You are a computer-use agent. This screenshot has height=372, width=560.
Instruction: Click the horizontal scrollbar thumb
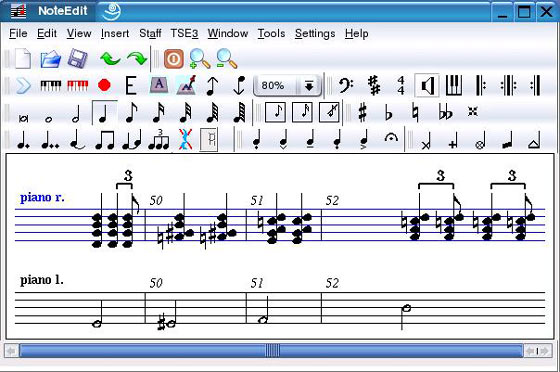pyautogui.click(x=271, y=351)
